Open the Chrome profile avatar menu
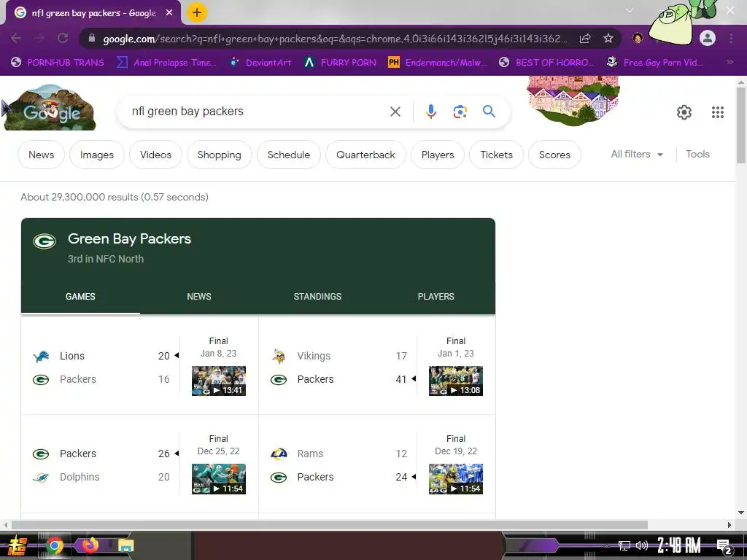Viewport: 747px width, 560px height. pos(708,38)
